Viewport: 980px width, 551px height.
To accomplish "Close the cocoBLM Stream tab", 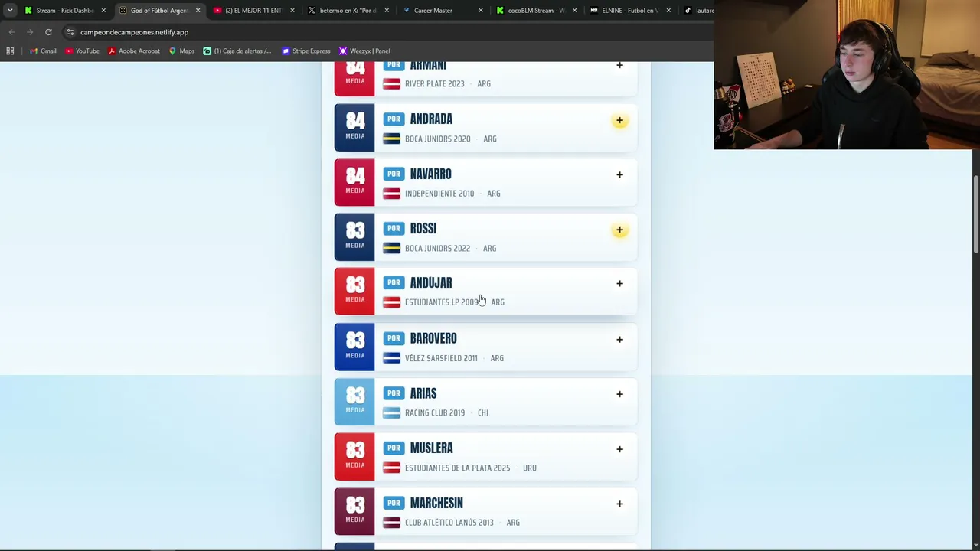I will click(x=574, y=11).
